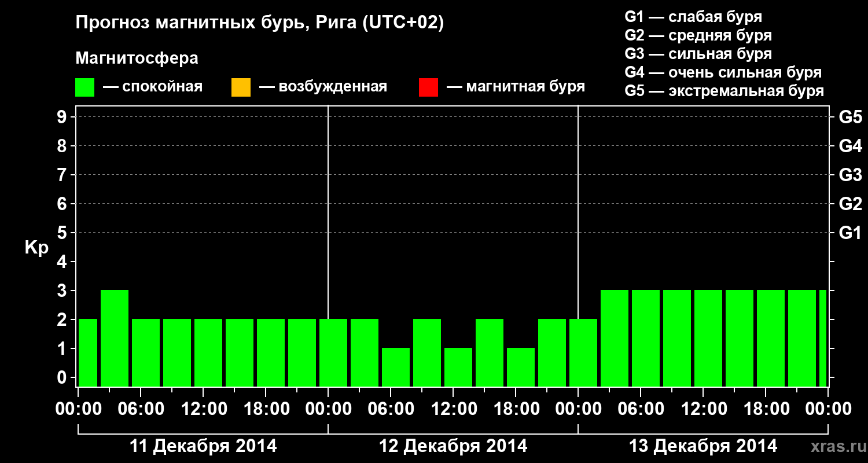Click the only Kp 3 bar on 11 Декабря

[x=115, y=338]
